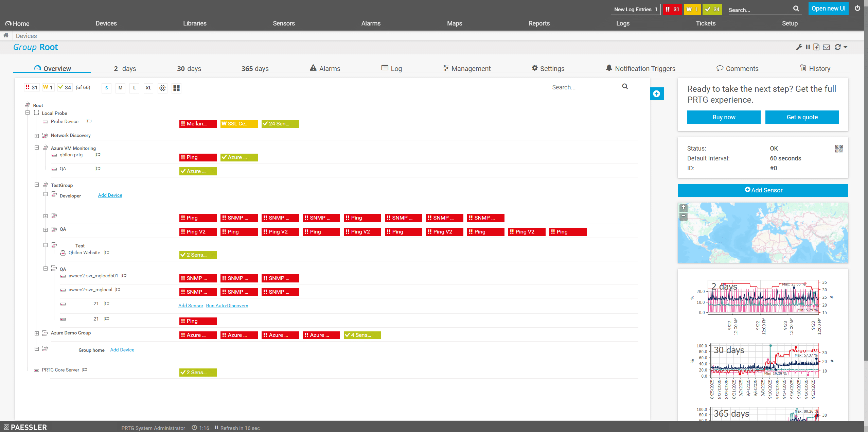
Task: Expand the Network Discovery group
Action: click(37, 136)
